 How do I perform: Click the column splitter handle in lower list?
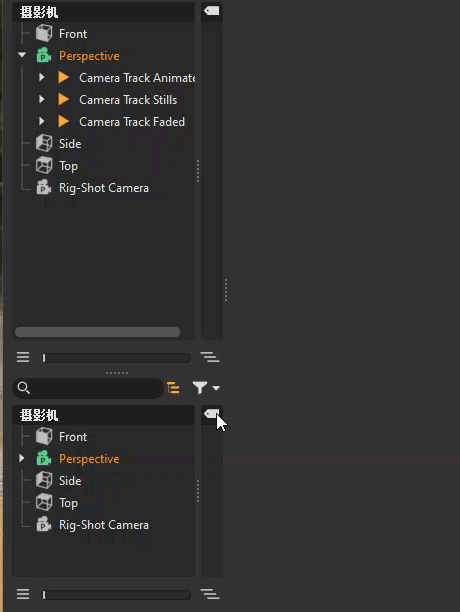click(198, 491)
